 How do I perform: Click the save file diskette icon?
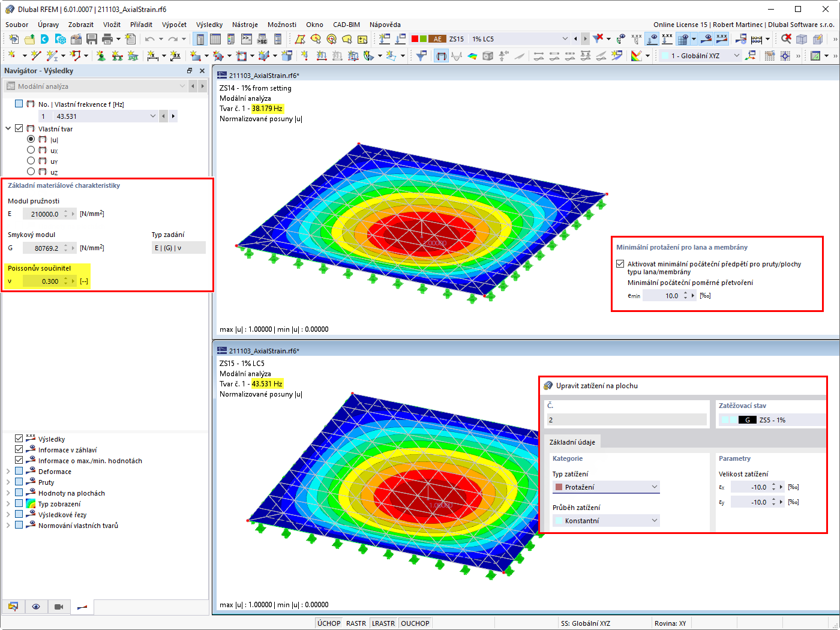92,39
